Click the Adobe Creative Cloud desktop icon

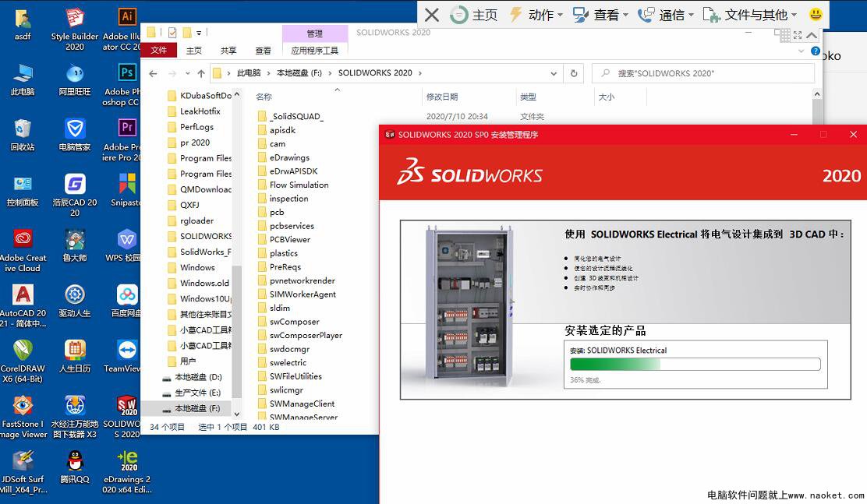(23, 251)
